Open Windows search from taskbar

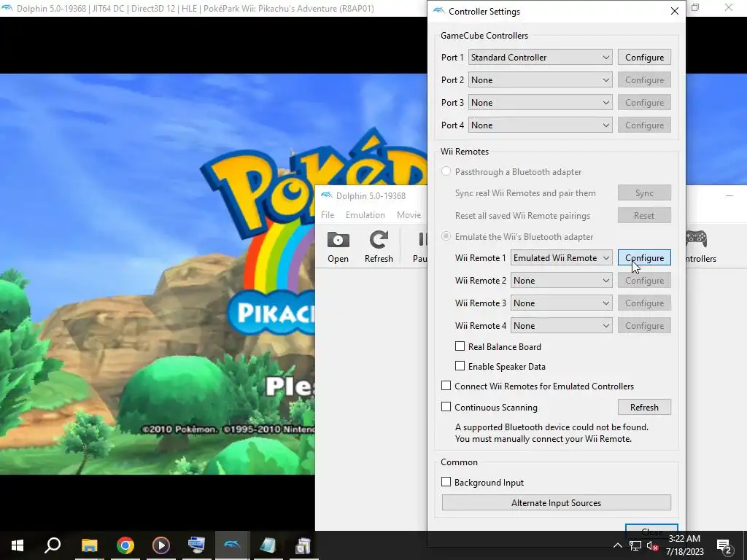(53, 545)
